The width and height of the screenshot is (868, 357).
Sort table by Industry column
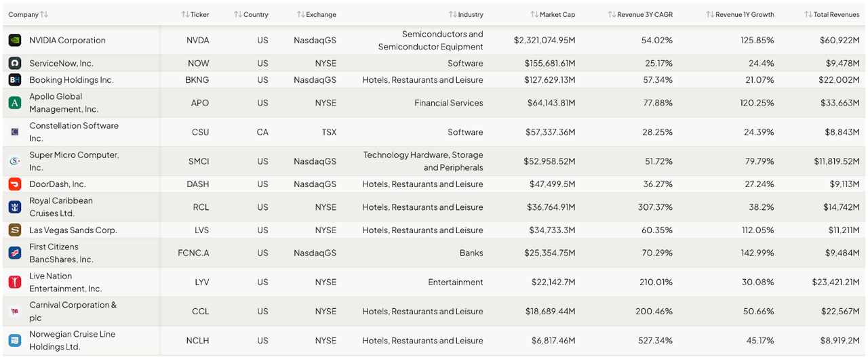tap(466, 14)
